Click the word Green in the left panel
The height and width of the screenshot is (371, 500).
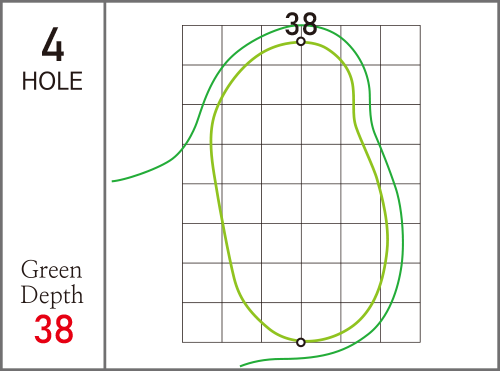51,270
